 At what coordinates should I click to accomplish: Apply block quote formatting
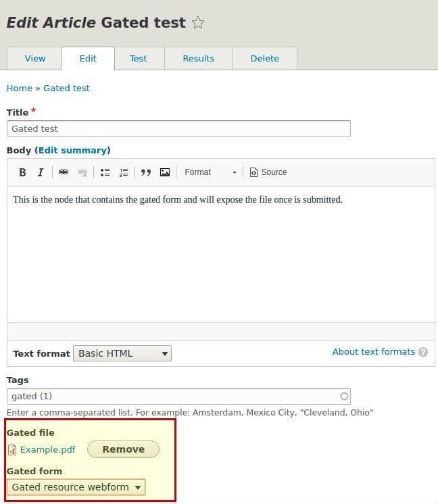pyautogui.click(x=146, y=172)
